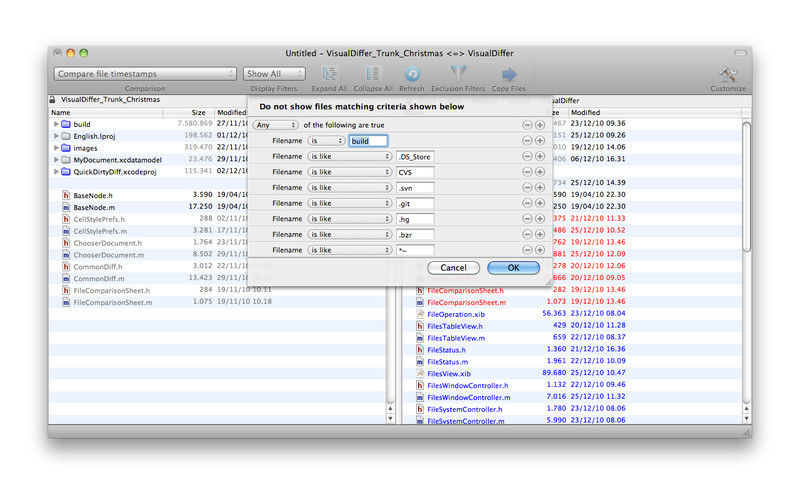Click the Expand All toolbar icon
This screenshot has width=800, height=500.
329,74
